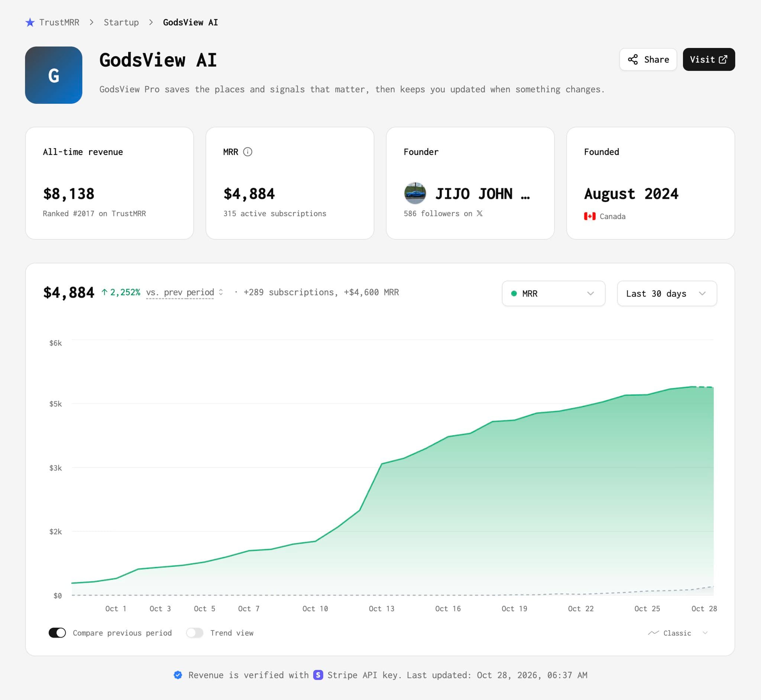Click the GodsView AI 'G' logo
The width and height of the screenshot is (761, 700).
(54, 75)
